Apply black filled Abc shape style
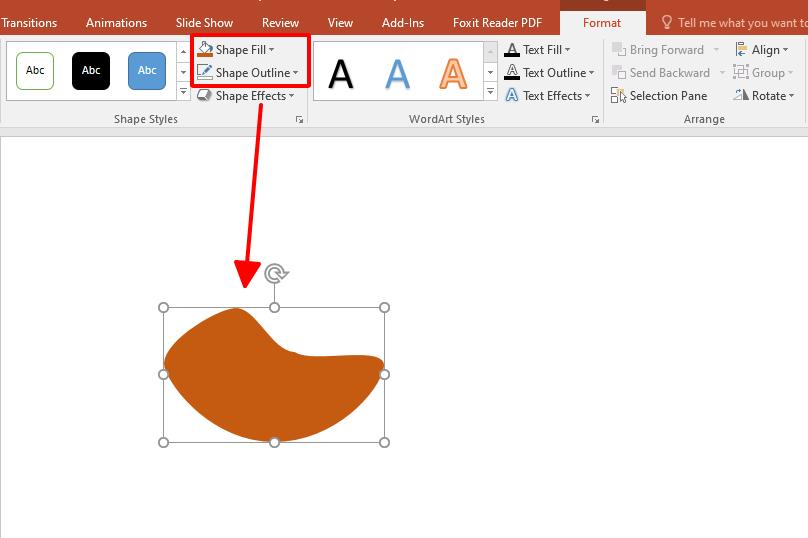 coord(91,71)
